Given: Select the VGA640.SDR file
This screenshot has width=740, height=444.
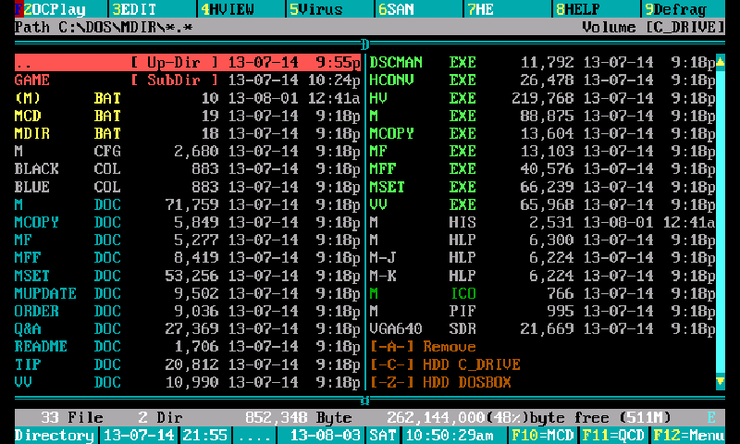Looking at the screenshot, I should [x=422, y=329].
